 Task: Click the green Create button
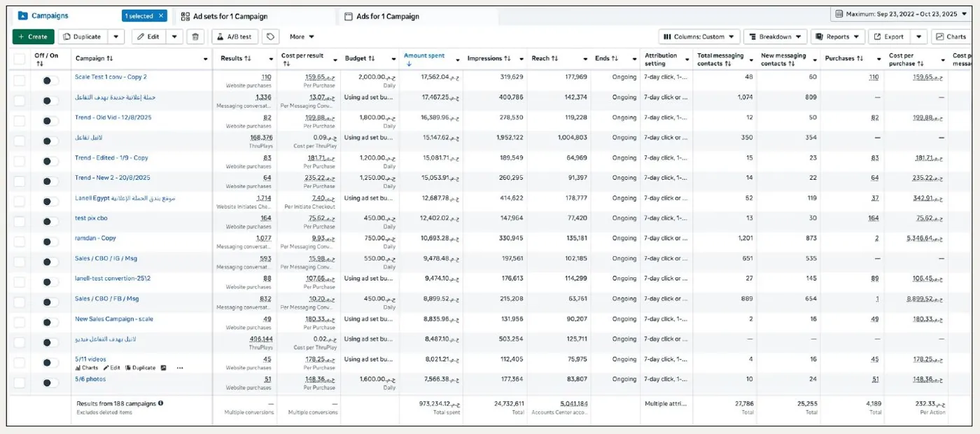[x=33, y=37]
